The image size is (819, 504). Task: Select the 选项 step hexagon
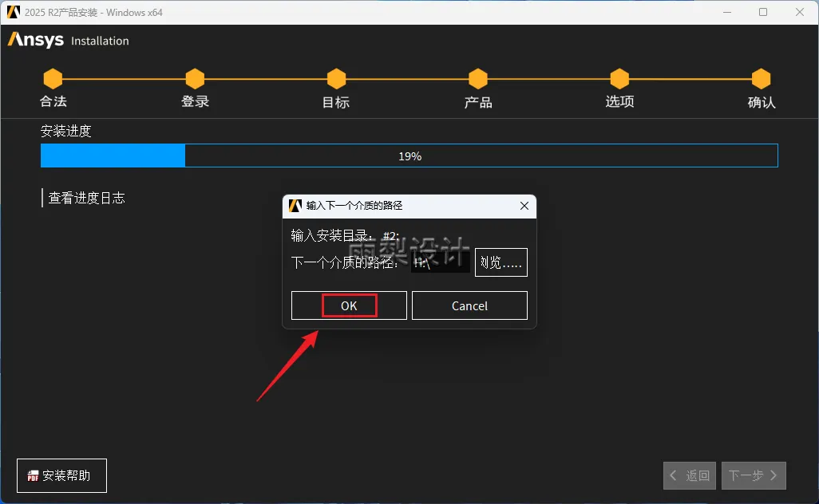[x=619, y=79]
